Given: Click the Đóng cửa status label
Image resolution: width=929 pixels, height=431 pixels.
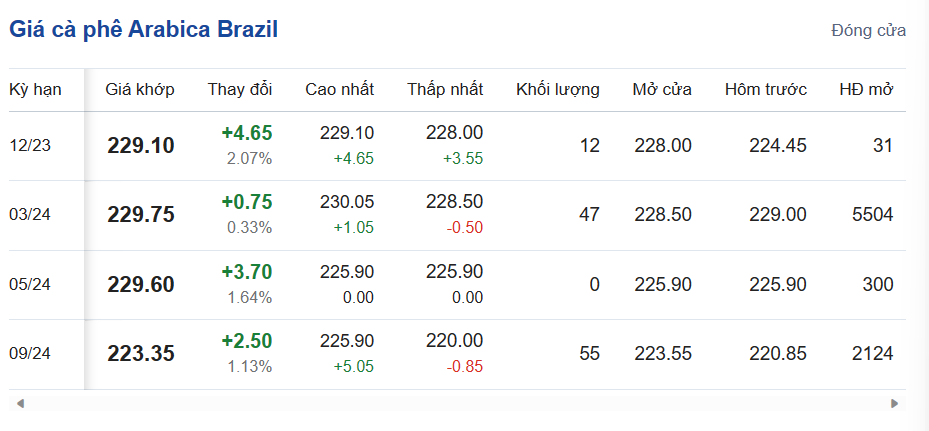Looking at the screenshot, I should click(x=868, y=30).
